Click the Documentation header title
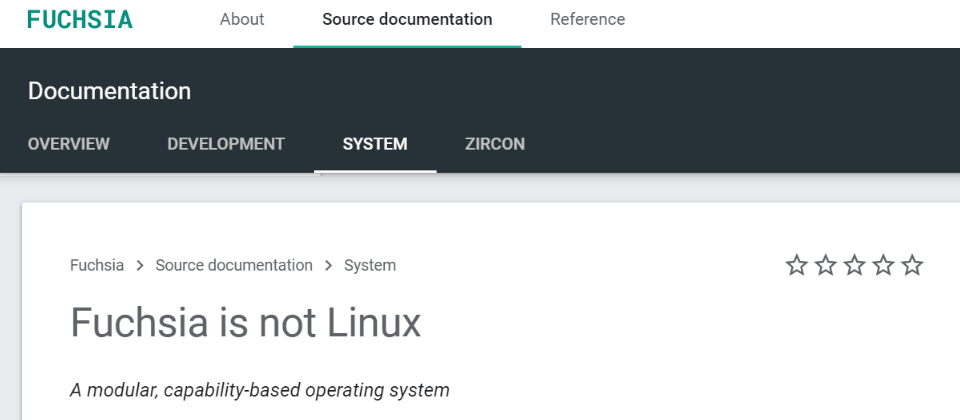The image size is (960, 420). tap(109, 91)
